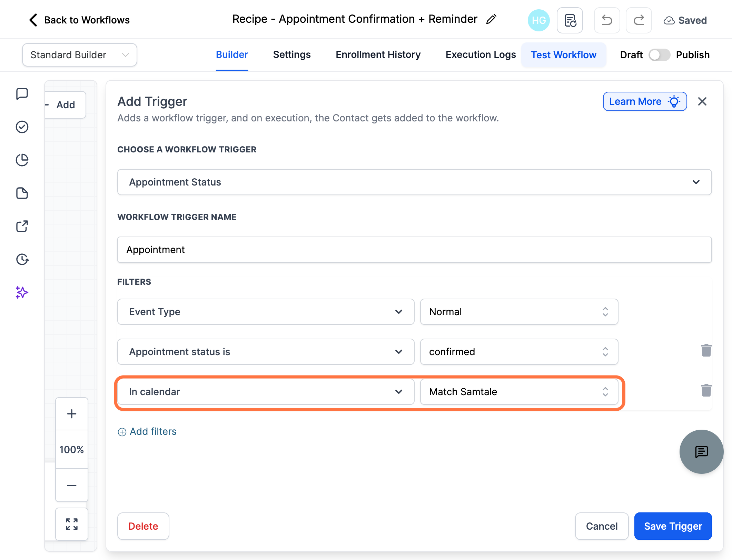Change the Normal event type value
The width and height of the screenshot is (732, 560).
click(519, 312)
